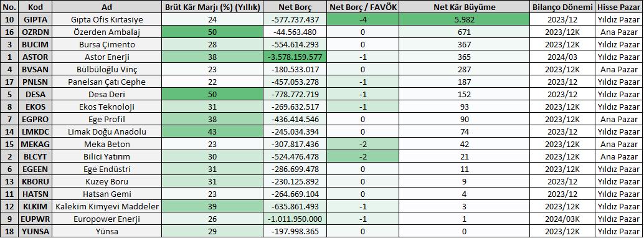The image size is (644, 238).
Task: Select the Özerden Ambalaj company cell
Action: [x=107, y=32]
